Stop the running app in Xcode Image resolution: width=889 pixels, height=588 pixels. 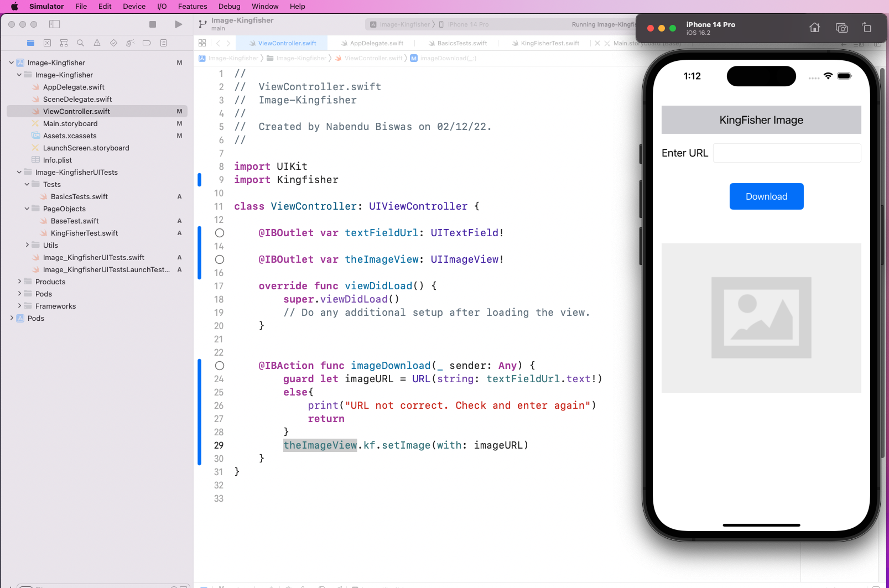coord(153,24)
